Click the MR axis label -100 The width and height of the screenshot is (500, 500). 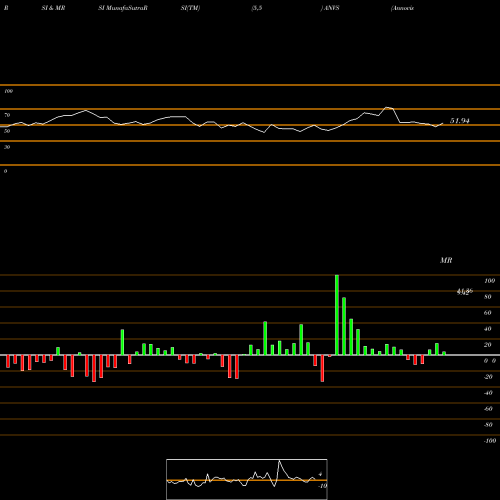pos(489,441)
